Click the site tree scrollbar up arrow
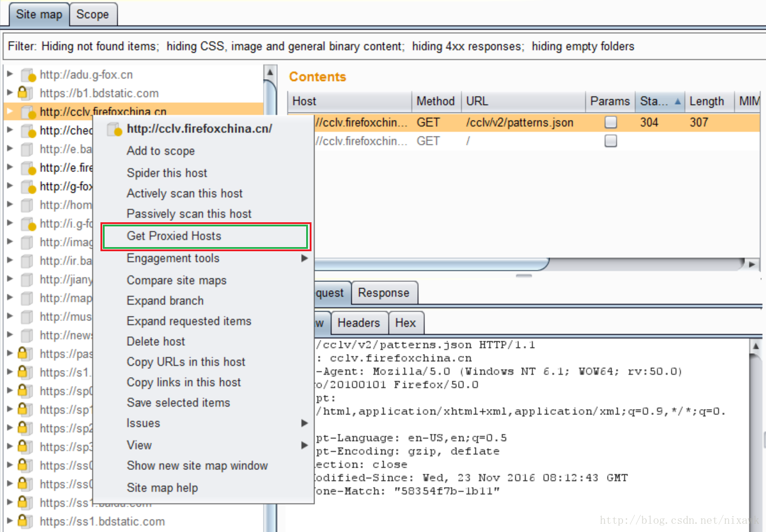Image resolution: width=766 pixels, height=532 pixels. click(x=270, y=72)
